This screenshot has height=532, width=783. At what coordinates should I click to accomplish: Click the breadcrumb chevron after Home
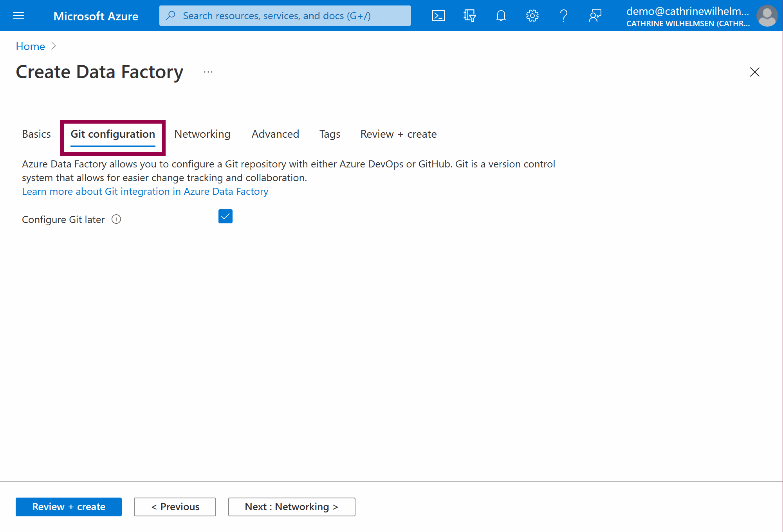pos(54,46)
